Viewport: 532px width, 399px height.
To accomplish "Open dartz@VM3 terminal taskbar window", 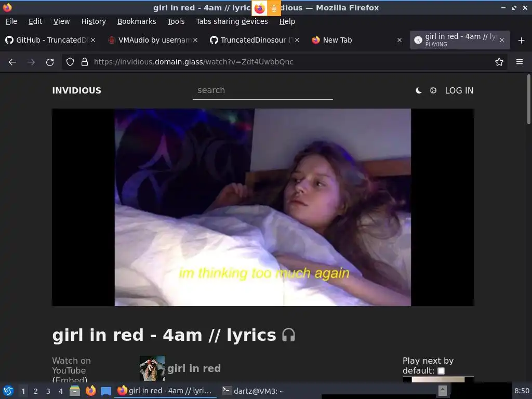I will click(x=253, y=391).
